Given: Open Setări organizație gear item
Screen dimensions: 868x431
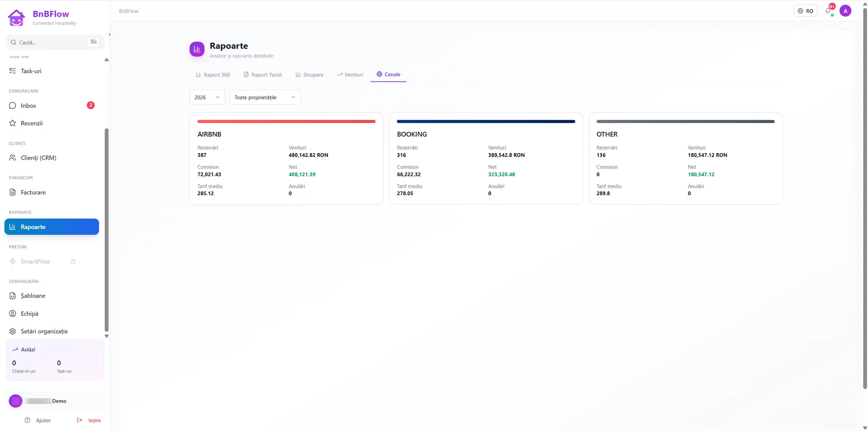Looking at the screenshot, I should [x=52, y=331].
